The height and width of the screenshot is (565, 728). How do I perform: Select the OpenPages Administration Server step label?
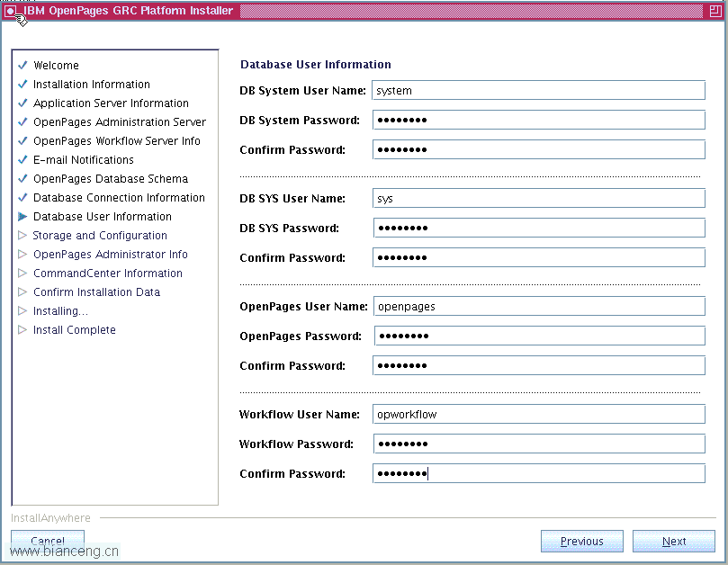[x=120, y=122]
